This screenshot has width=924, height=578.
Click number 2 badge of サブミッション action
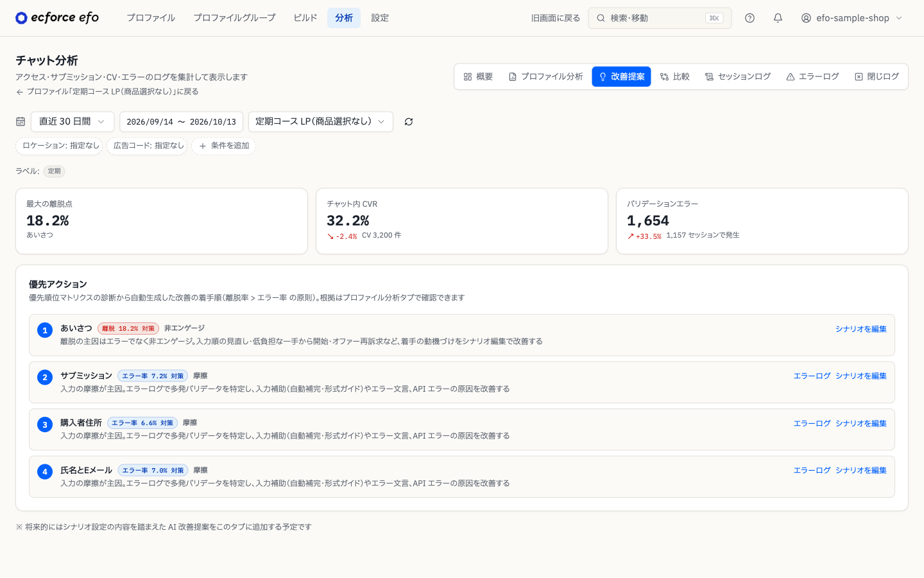click(x=45, y=377)
